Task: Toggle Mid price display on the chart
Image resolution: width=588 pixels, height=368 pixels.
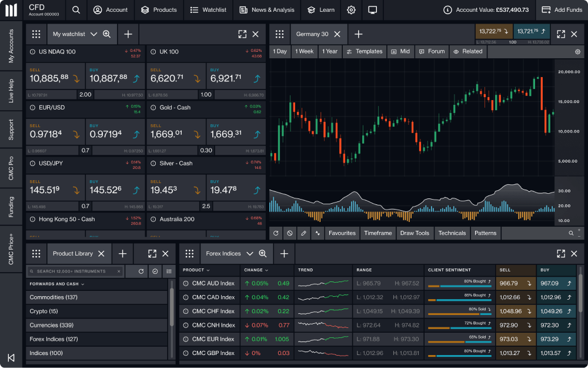Action: (x=400, y=52)
